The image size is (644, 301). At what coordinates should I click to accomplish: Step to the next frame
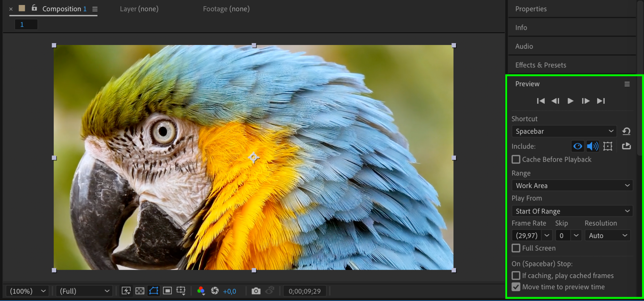click(585, 101)
